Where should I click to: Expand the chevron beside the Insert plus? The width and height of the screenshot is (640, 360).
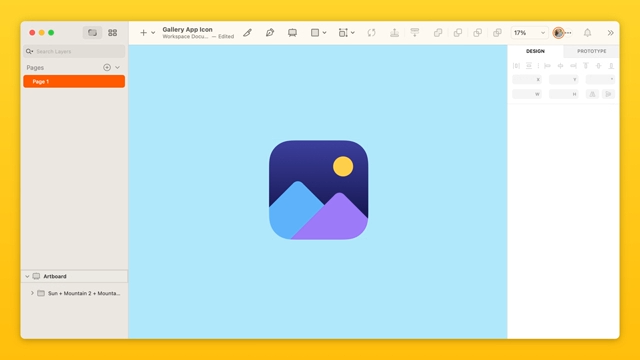pos(153,33)
